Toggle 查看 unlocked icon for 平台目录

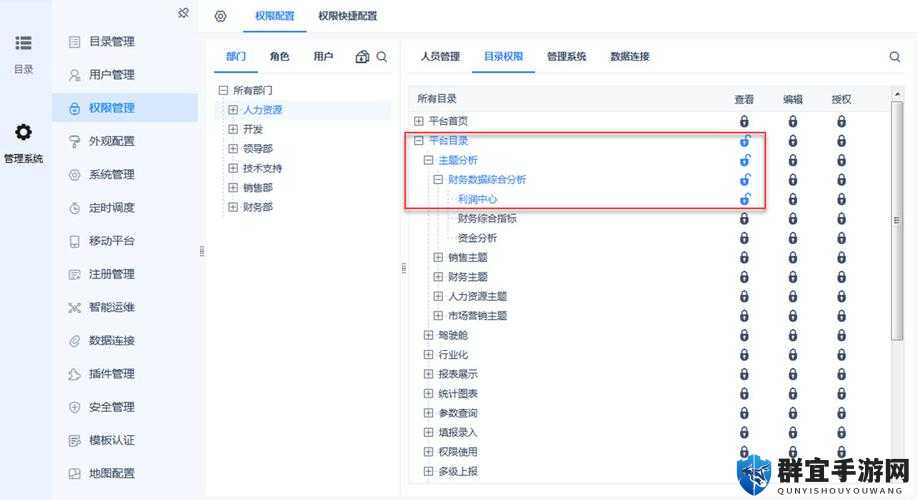point(744,140)
